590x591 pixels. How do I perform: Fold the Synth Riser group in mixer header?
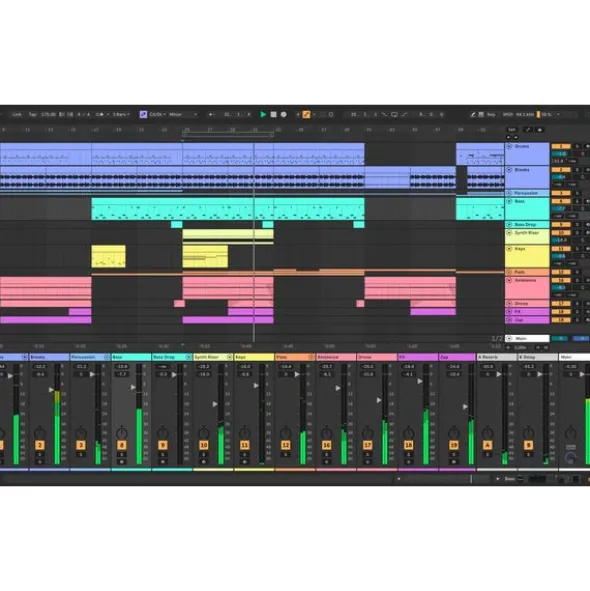(230, 357)
